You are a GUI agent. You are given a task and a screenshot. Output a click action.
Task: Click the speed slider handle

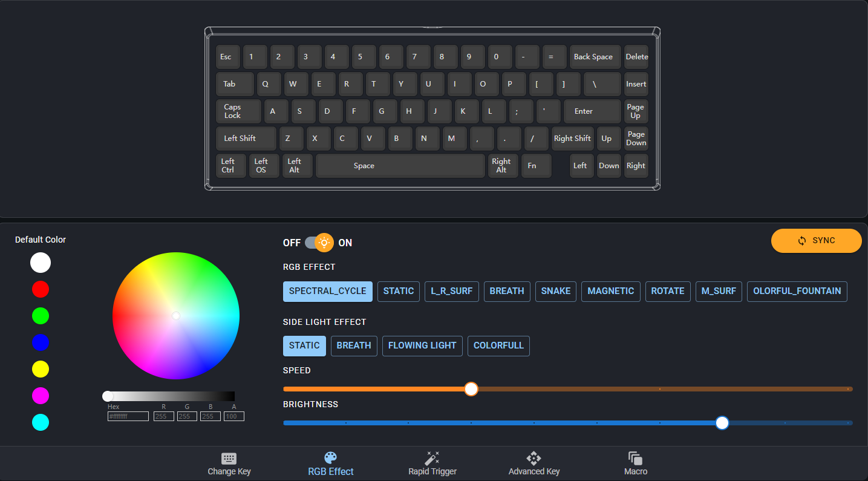[471, 389]
